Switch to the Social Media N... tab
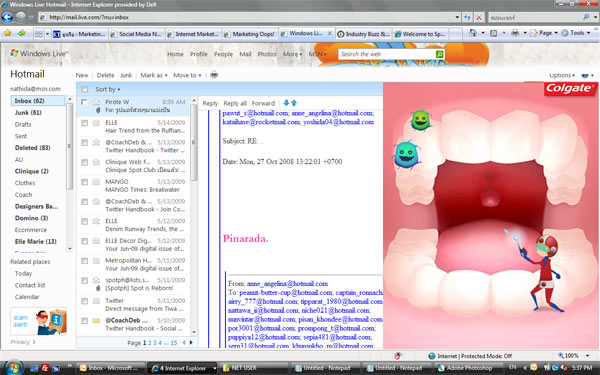The height and width of the screenshot is (375, 600). [137, 34]
